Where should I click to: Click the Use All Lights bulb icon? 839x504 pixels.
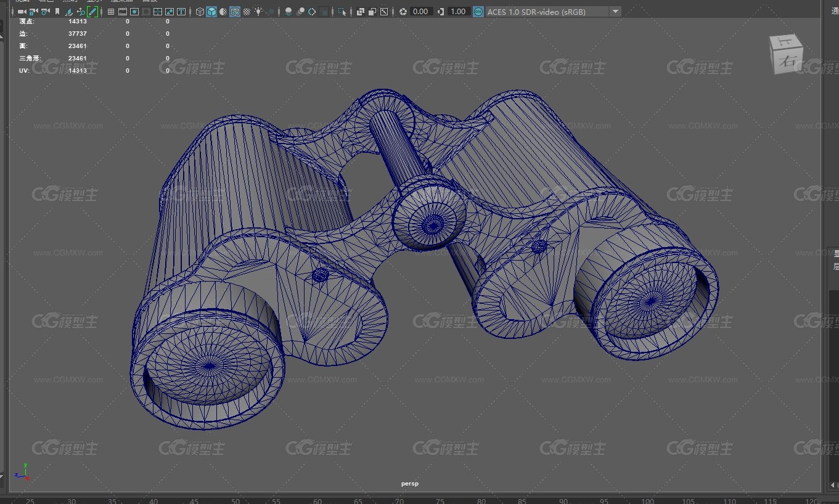click(x=258, y=12)
